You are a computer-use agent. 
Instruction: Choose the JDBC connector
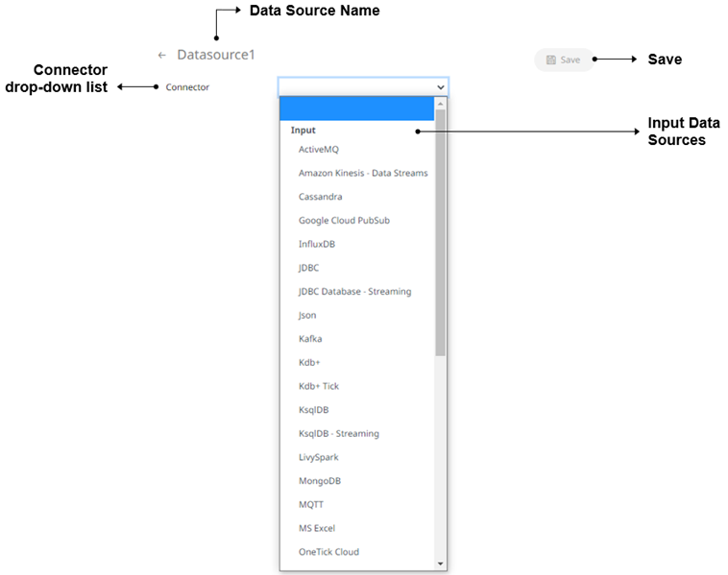[308, 268]
